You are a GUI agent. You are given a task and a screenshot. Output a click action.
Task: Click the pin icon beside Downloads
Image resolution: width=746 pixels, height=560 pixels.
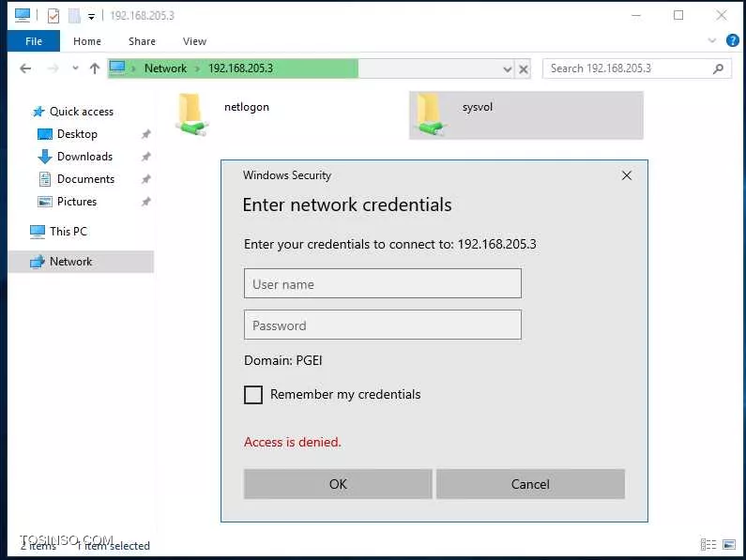click(x=146, y=157)
